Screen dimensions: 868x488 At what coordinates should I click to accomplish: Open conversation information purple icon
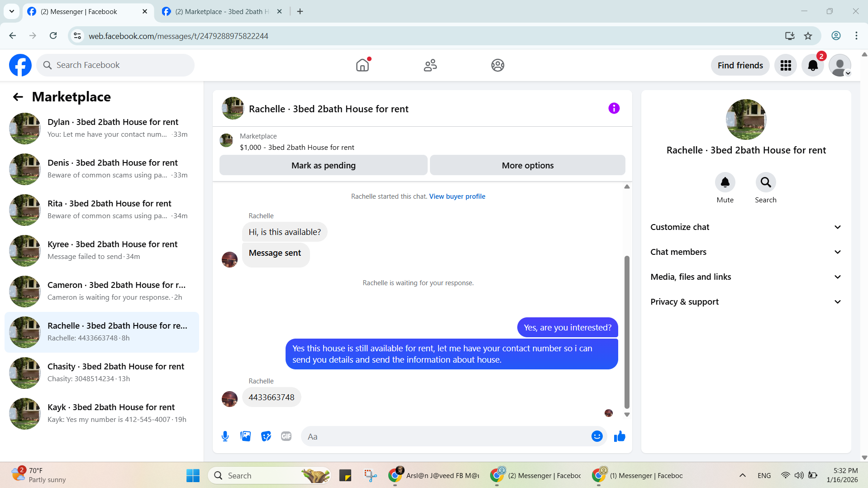click(x=614, y=108)
